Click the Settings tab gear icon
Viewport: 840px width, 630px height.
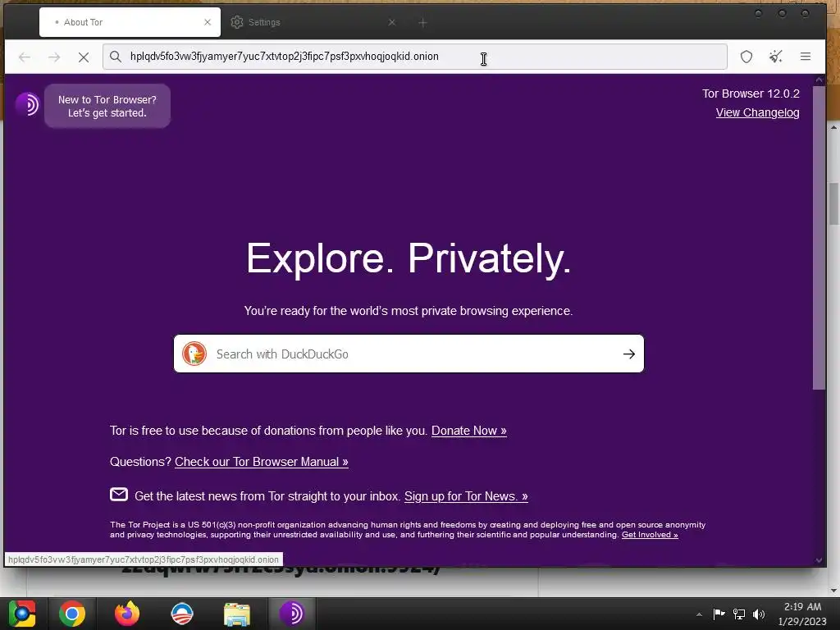point(237,22)
